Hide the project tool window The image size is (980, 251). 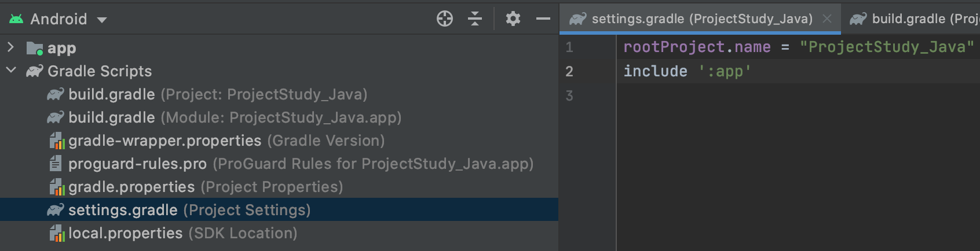pyautogui.click(x=543, y=19)
